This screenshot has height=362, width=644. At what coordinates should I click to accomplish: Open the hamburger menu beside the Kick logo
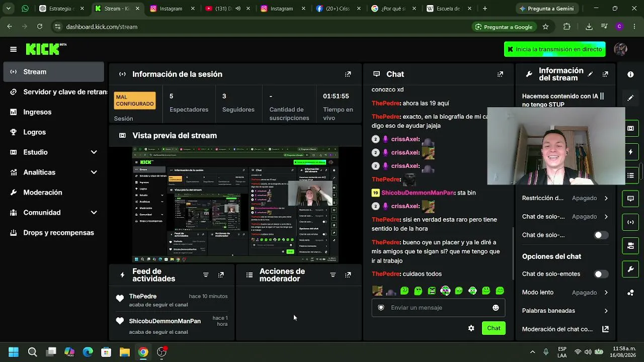coord(13,49)
